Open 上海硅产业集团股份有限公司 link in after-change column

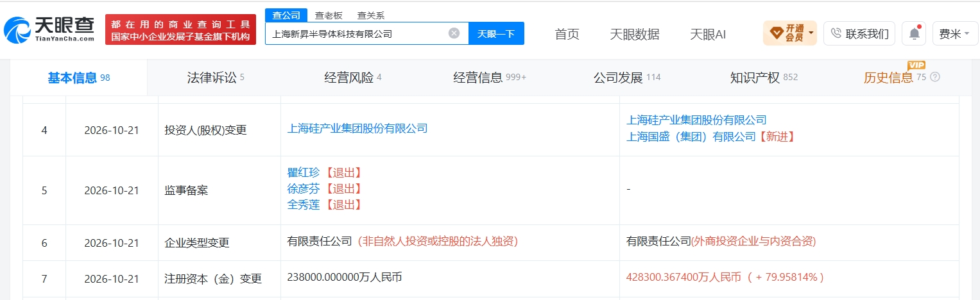point(696,120)
